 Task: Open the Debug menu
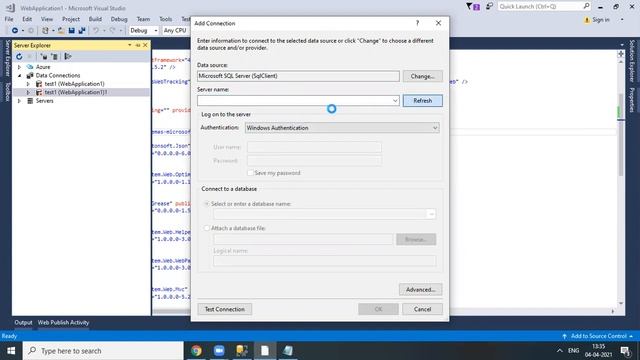(119, 19)
